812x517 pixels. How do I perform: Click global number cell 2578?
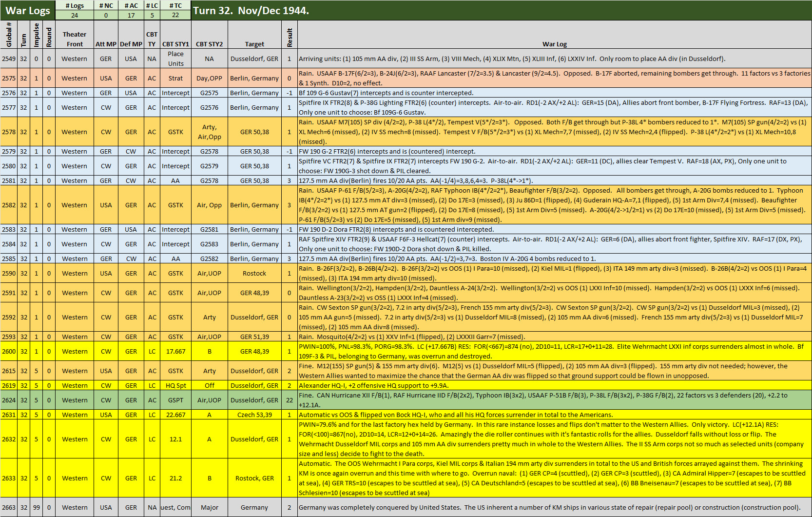(x=9, y=132)
